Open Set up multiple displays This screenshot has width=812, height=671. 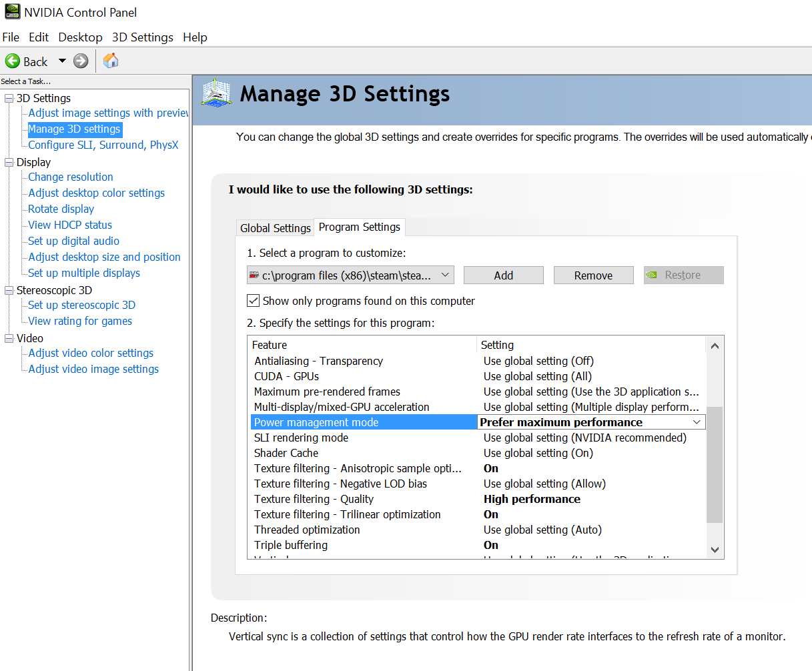click(x=84, y=273)
